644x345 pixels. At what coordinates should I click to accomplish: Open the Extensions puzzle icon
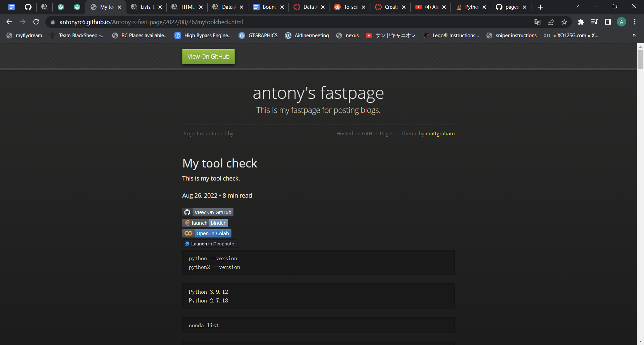tap(581, 22)
